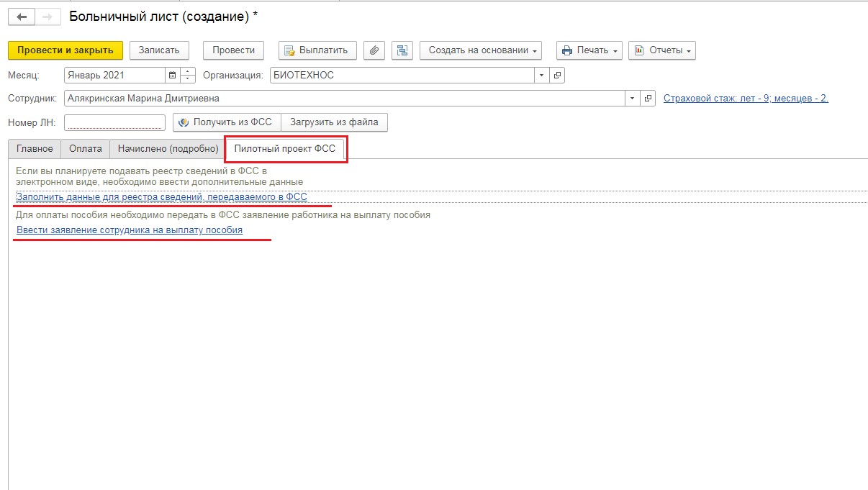Open the Отчеты dropdown menu

pyautogui.click(x=661, y=50)
